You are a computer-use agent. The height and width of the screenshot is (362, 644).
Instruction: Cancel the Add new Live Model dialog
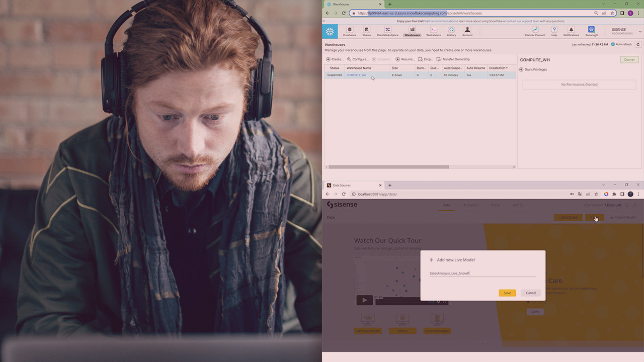(531, 293)
